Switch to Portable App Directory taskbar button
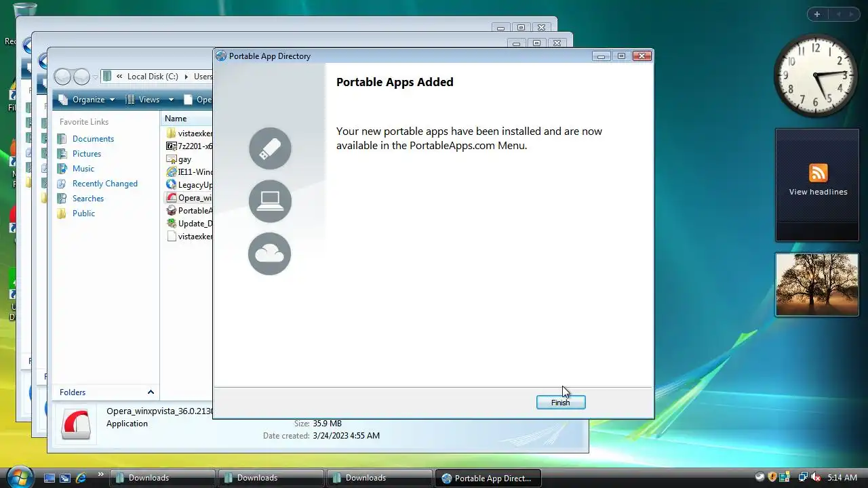 [488, 478]
